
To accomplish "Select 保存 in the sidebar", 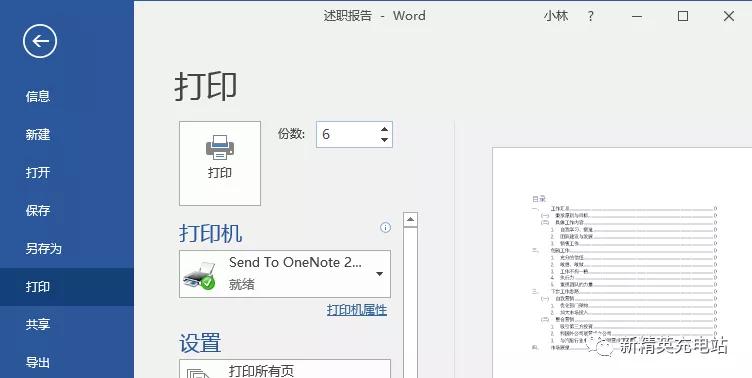I will (38, 210).
